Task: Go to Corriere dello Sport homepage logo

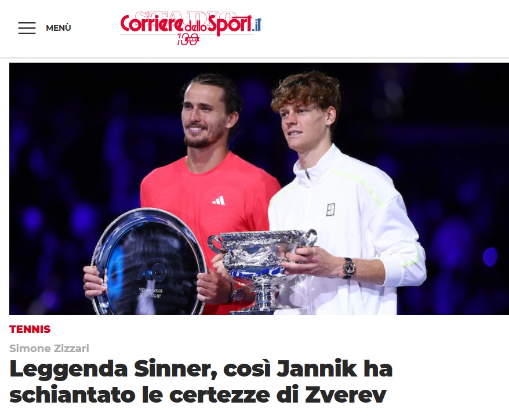Action: pos(191,28)
